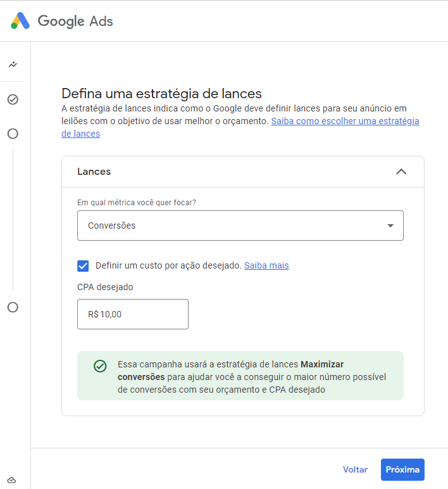Viewport: 448px width, 489px height.
Task: Click the green check icon in the info banner
Action: 100,366
